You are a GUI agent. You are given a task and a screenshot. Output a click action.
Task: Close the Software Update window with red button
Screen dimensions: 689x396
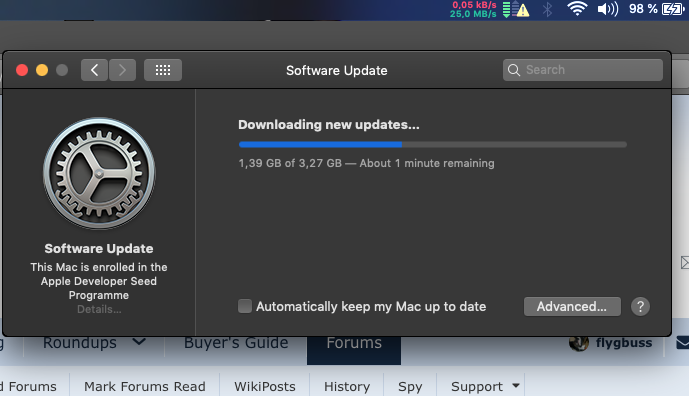tap(22, 70)
